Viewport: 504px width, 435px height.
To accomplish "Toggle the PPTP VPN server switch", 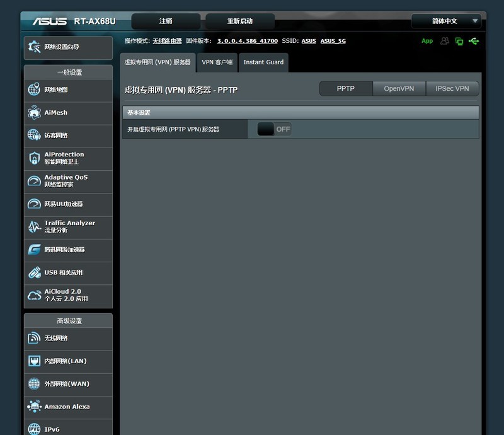I will pos(274,129).
